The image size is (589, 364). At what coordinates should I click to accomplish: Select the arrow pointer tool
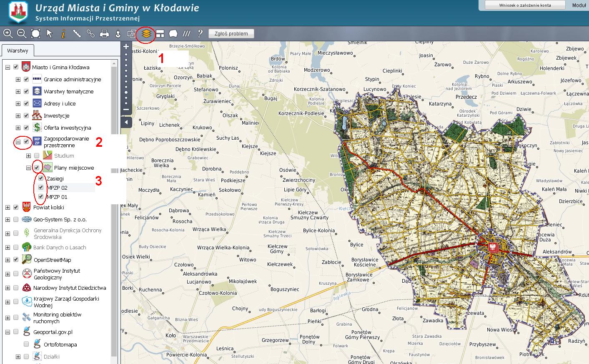click(50, 34)
